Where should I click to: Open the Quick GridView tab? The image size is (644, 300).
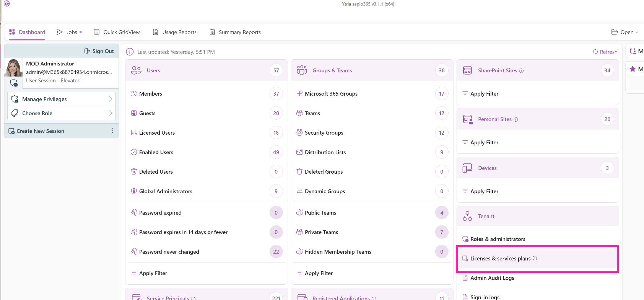point(117,32)
